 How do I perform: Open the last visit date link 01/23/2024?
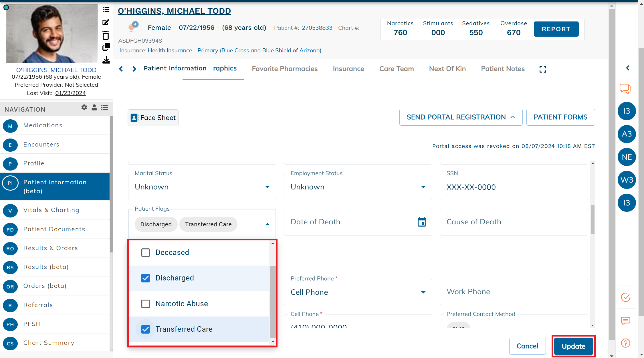(x=70, y=93)
